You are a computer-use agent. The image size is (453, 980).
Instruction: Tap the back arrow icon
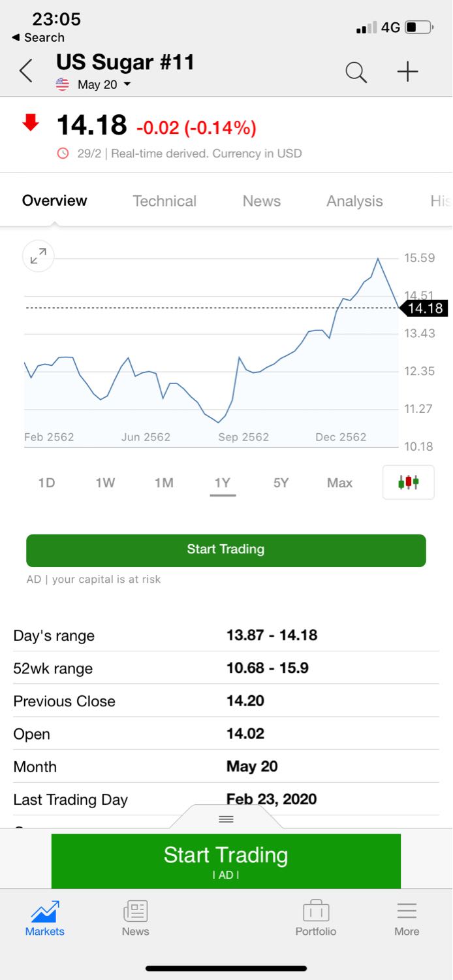(x=26, y=71)
